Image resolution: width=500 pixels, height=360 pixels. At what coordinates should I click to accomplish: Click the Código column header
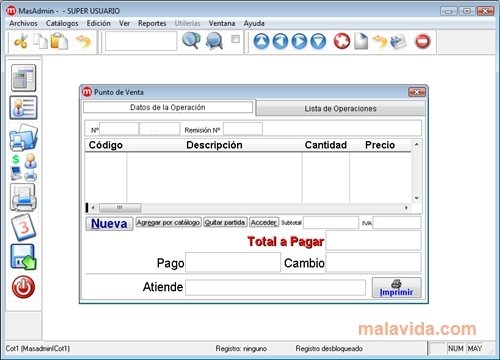(106, 145)
